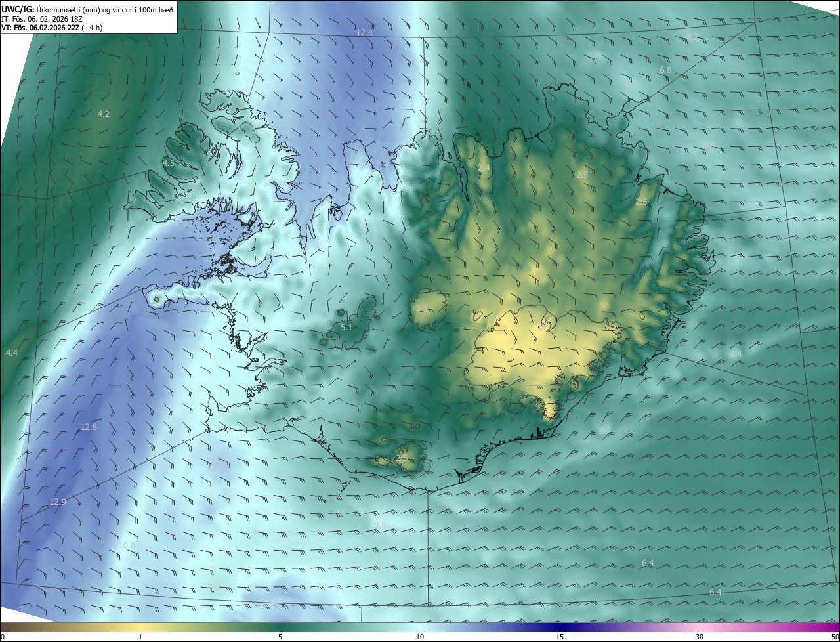Click the 8.6 value label
Screen dimensions: 840x642
pos(708,146)
